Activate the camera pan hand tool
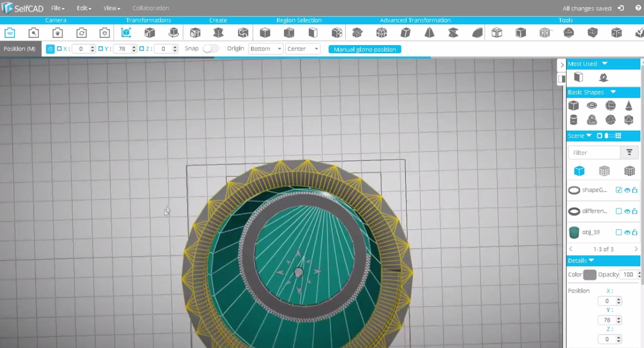 (58, 33)
